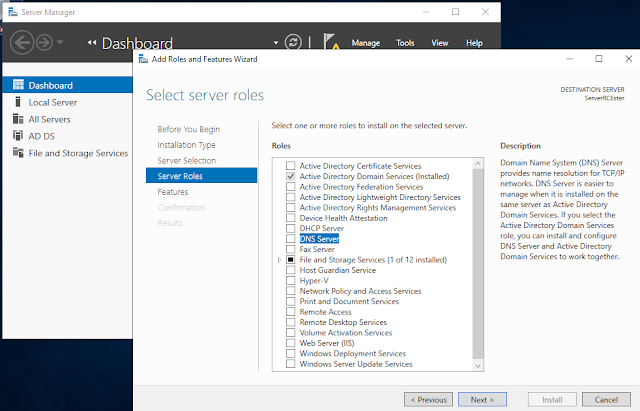Select the DNS Server role text
Screen dimensions: 640x411
[x=319, y=239]
